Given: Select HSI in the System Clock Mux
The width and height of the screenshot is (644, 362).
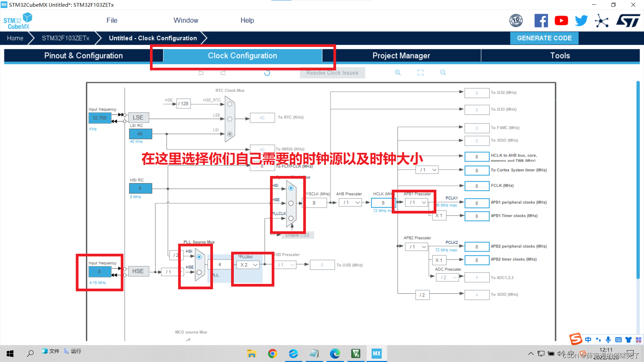Looking at the screenshot, I should pyautogui.click(x=291, y=188).
